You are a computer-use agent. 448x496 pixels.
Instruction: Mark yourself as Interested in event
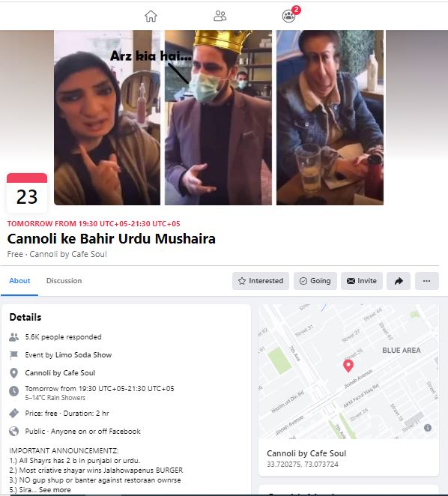pyautogui.click(x=261, y=281)
